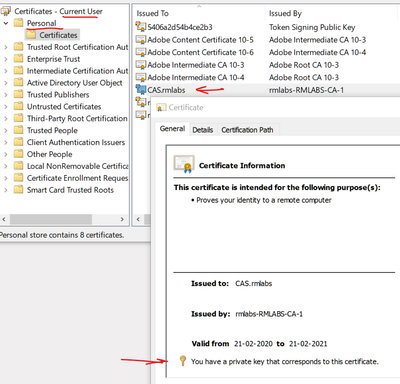Viewport: 400px width, 384px height.
Task: Select the 5406a2d54b4ce2b3 certificate row
Action: [x=267, y=27]
